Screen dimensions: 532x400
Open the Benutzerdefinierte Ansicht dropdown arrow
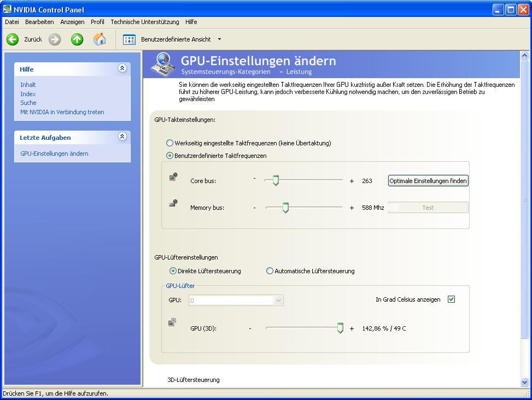point(219,39)
